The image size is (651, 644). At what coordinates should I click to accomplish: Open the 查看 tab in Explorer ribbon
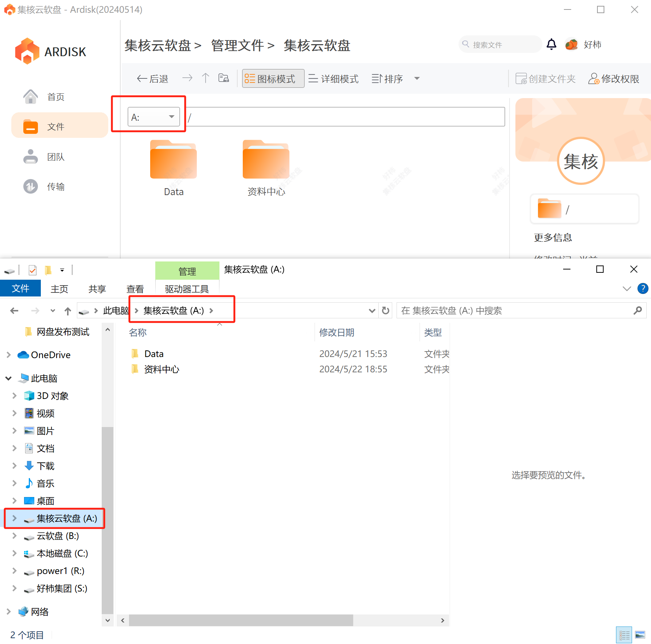coord(135,289)
